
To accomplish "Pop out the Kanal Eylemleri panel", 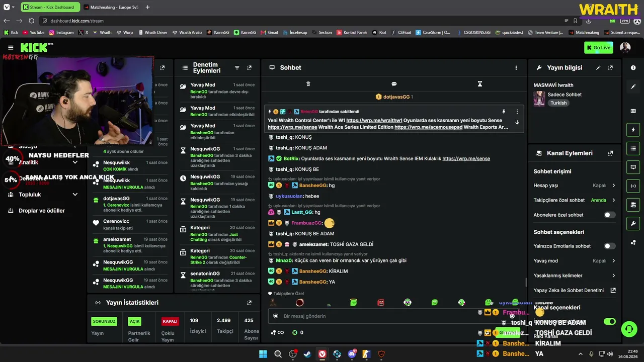I will (x=610, y=153).
